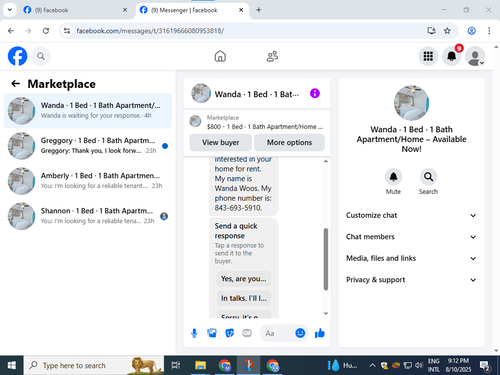Open a new browser tab
The image size is (500, 375).
(258, 10)
